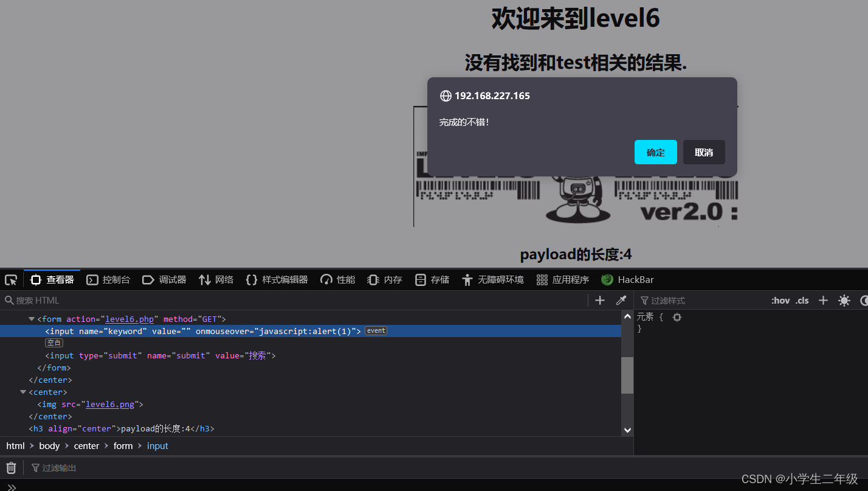Click the 空白 whitespace badge

point(54,343)
